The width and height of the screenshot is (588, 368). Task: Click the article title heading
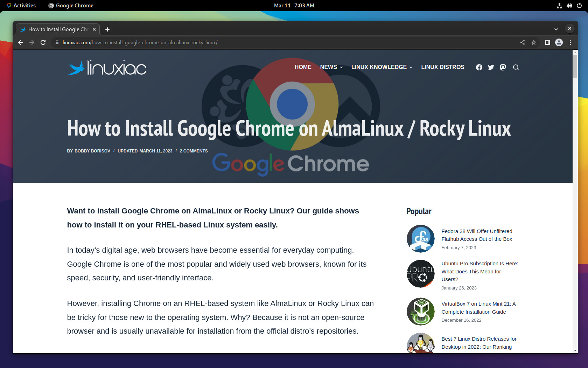289,129
